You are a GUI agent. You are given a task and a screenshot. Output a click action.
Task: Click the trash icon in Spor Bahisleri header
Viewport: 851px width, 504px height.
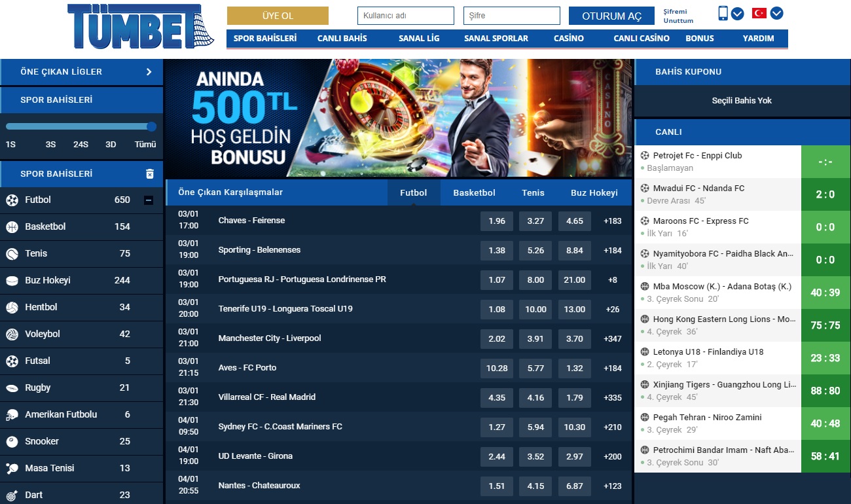pos(149,173)
